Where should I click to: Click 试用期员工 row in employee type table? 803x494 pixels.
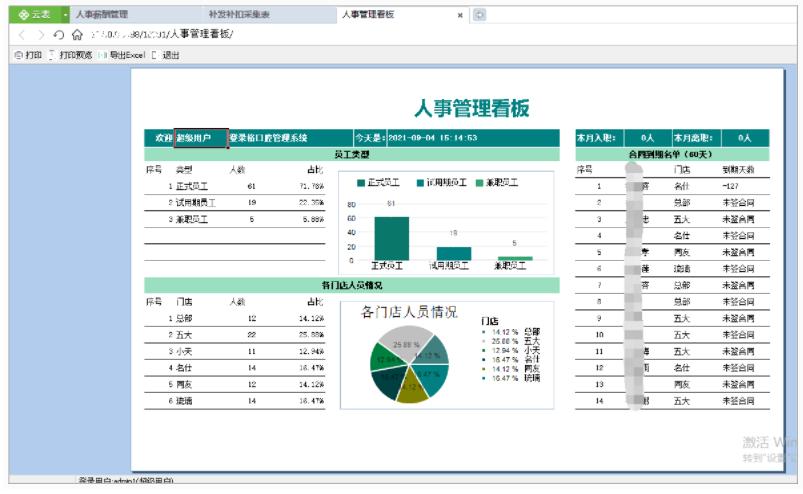[x=235, y=203]
